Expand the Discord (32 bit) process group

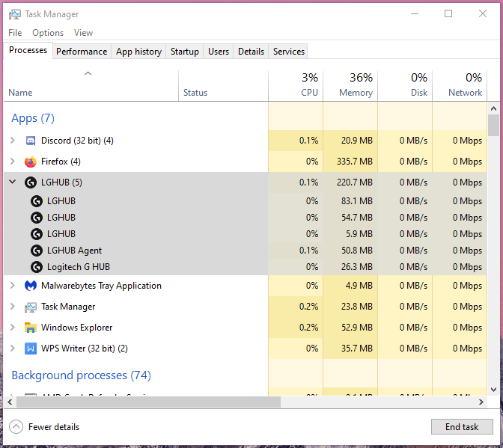12,141
